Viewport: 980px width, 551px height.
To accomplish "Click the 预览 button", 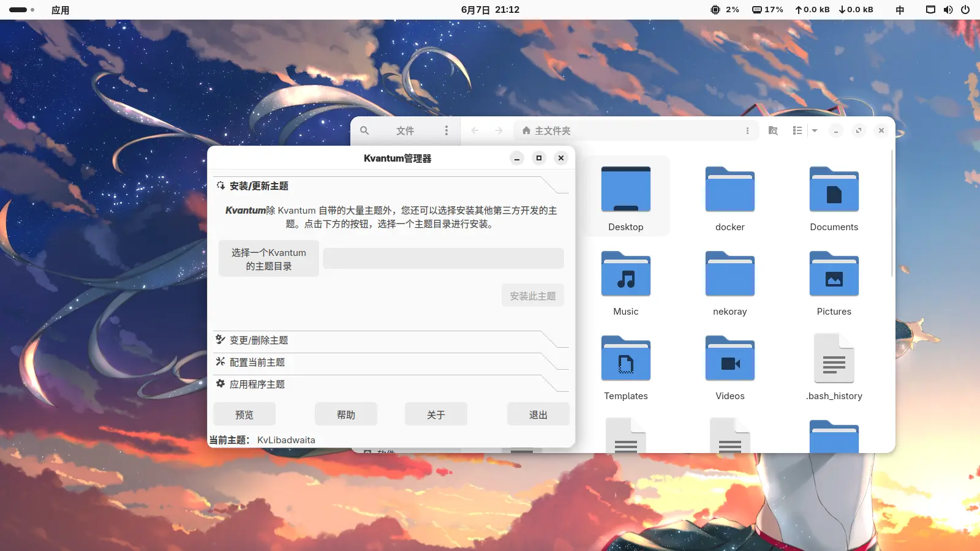I will click(x=244, y=414).
